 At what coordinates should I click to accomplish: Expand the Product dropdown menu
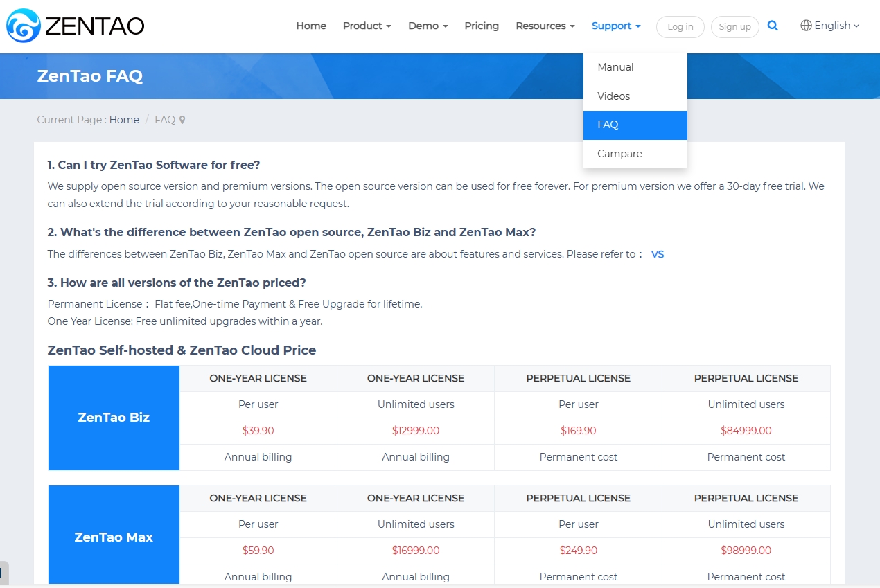367,26
